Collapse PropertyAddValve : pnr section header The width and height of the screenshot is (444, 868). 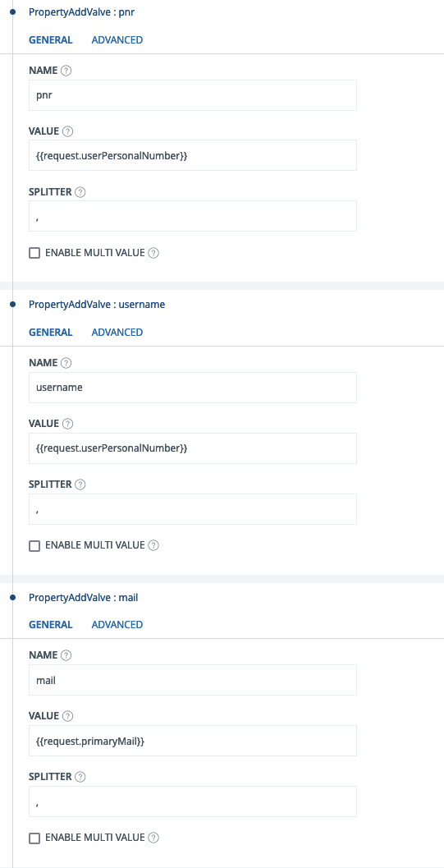[81, 12]
